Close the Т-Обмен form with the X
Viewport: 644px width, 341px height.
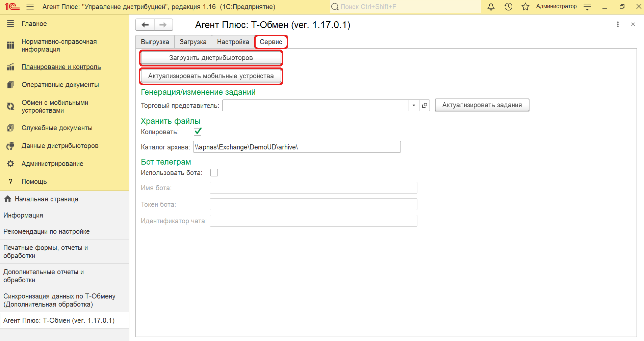click(633, 24)
